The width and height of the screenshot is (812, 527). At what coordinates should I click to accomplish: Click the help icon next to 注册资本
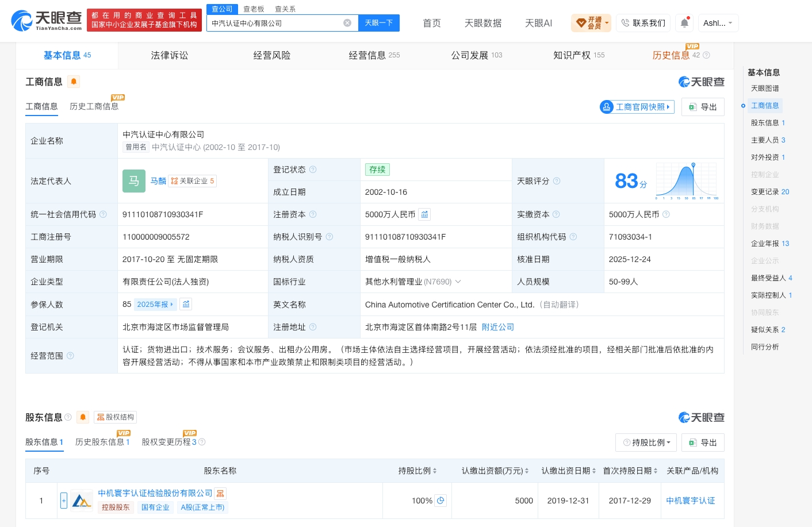point(313,214)
